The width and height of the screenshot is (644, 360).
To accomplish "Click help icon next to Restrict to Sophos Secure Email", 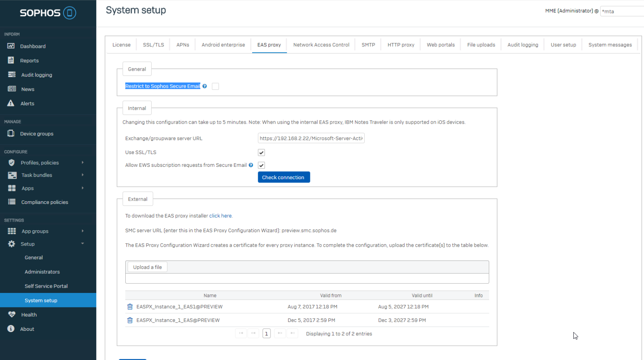I will point(205,86).
